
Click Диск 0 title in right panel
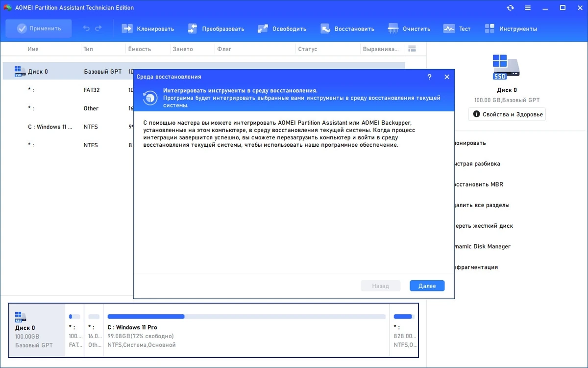tap(507, 90)
